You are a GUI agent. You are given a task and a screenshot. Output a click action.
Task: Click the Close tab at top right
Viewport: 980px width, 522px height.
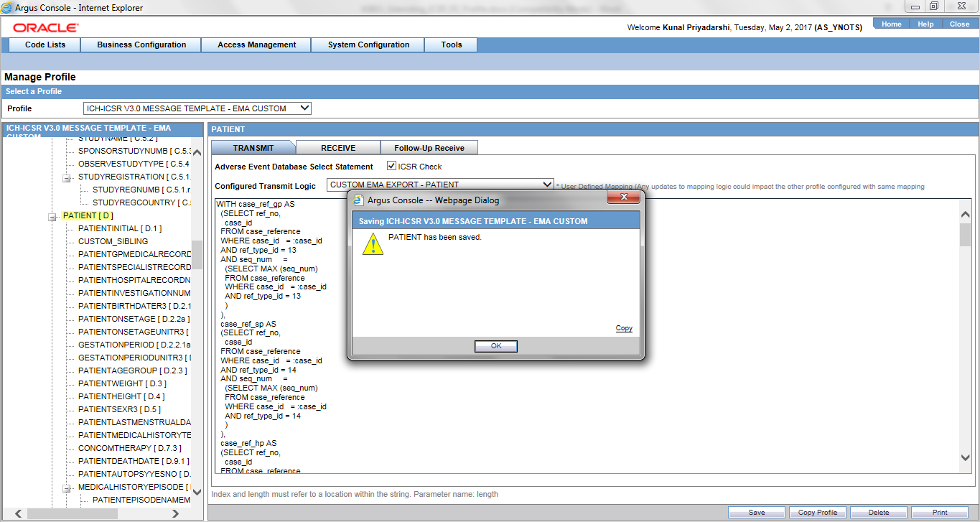click(960, 24)
